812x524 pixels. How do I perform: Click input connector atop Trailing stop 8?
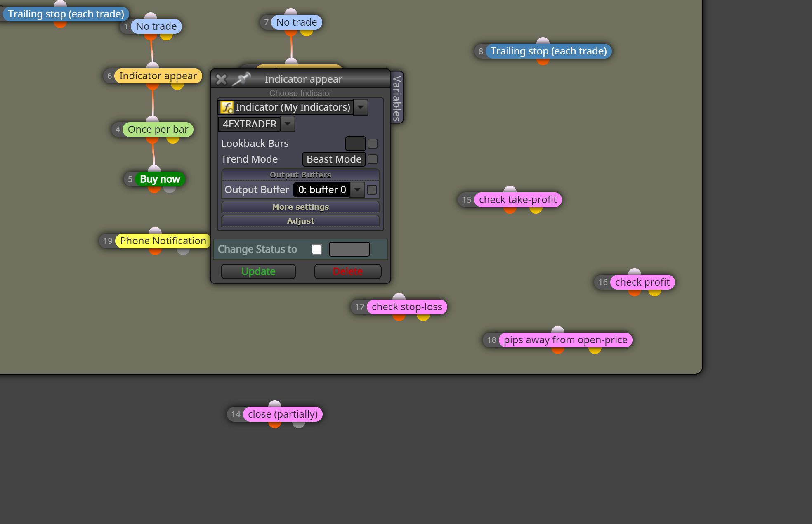543,41
